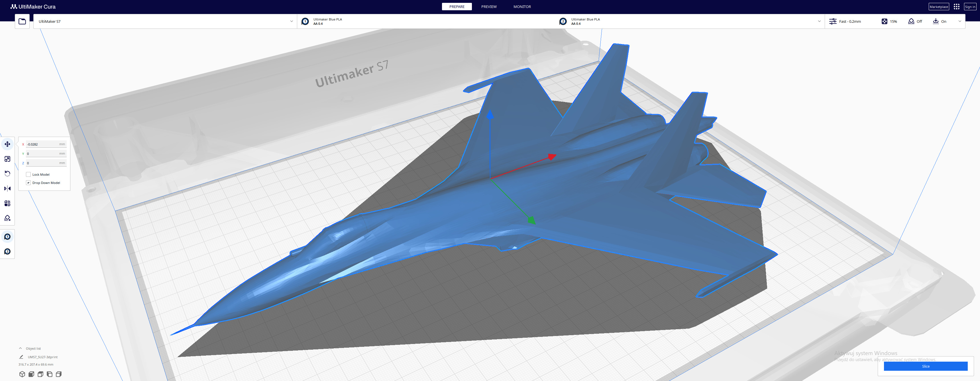This screenshot has width=980, height=381.
Task: Click the Slice button
Action: 926,366
